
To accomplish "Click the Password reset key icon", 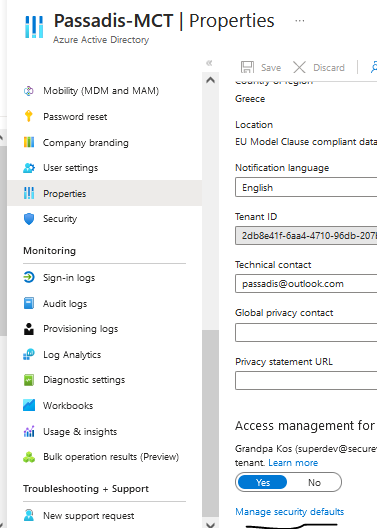I will click(29, 116).
